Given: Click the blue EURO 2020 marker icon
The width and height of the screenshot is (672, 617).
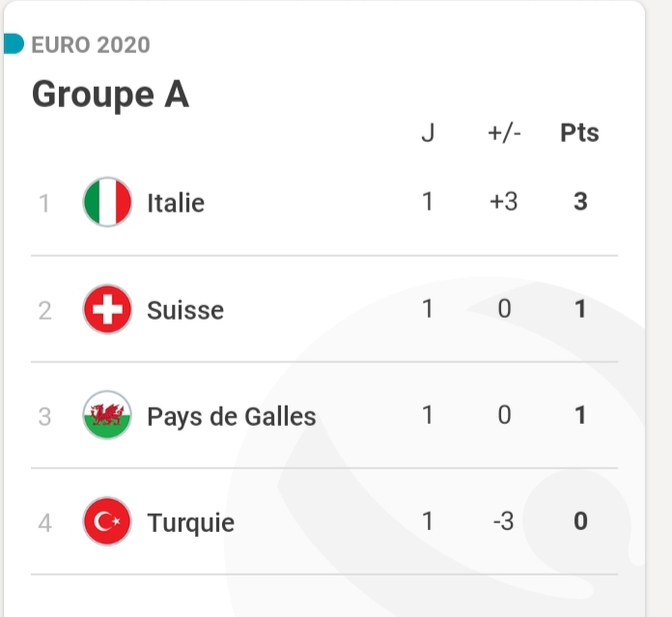Looking at the screenshot, I should tap(13, 44).
